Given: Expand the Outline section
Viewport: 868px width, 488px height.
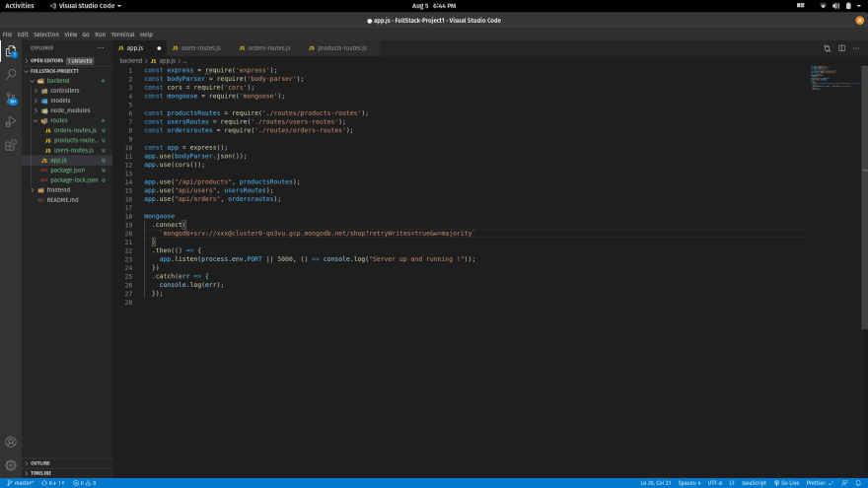Looking at the screenshot, I should point(39,463).
